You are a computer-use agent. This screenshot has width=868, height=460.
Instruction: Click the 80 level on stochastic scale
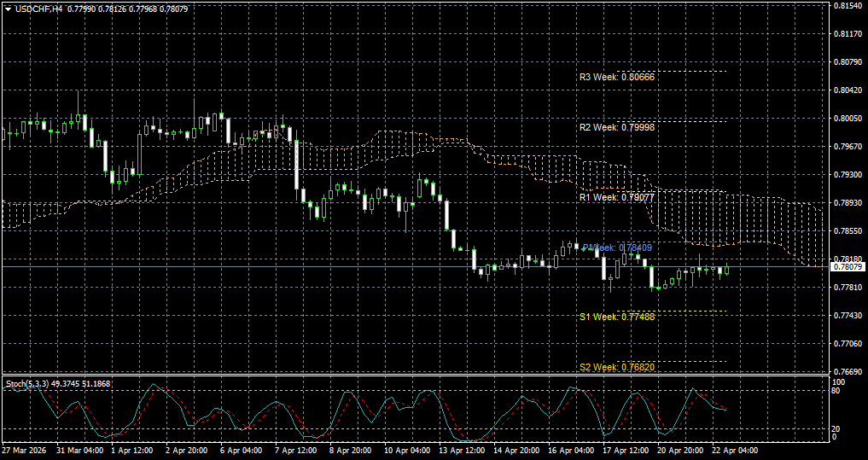click(x=836, y=391)
